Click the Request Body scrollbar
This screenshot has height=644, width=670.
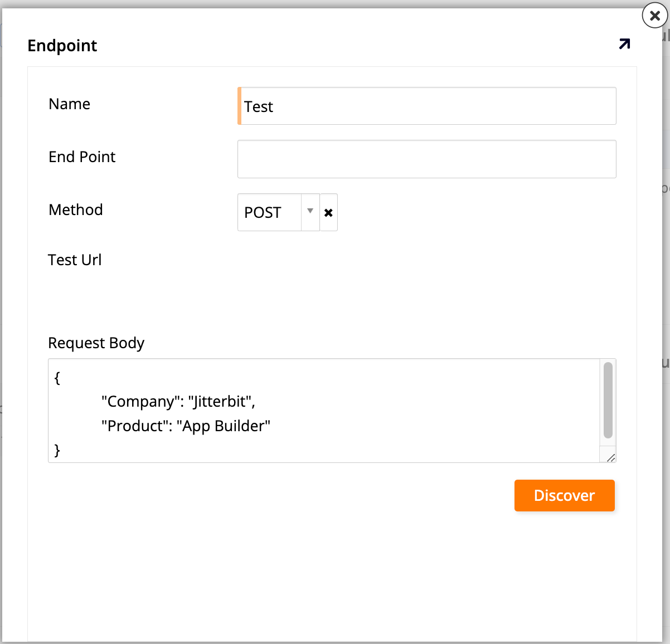coord(607,401)
